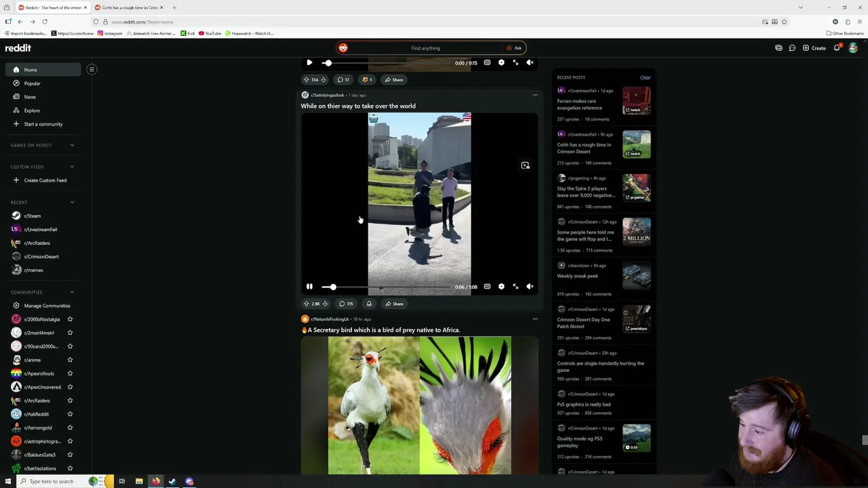The height and width of the screenshot is (488, 868).
Task: Switch to the 'Cohh has a rough time' tab
Action: 129,7
